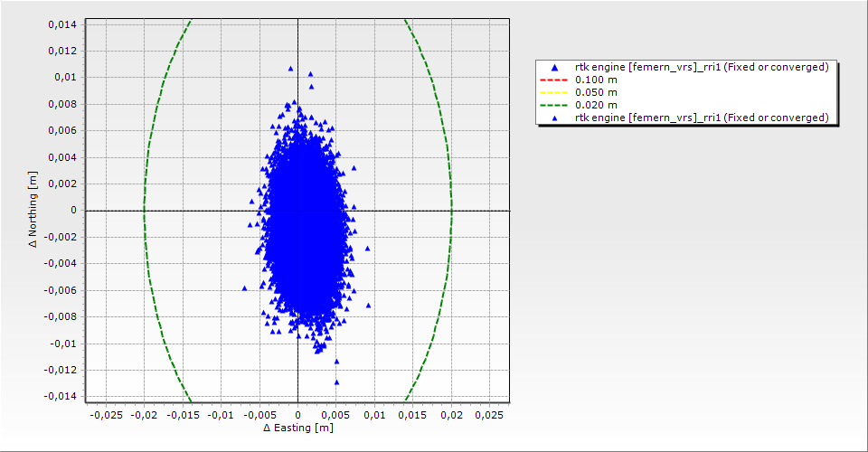Click the first 'rtk engine [femern_vrs]_rri1' legend text
This screenshot has width=868, height=452.
tap(702, 68)
